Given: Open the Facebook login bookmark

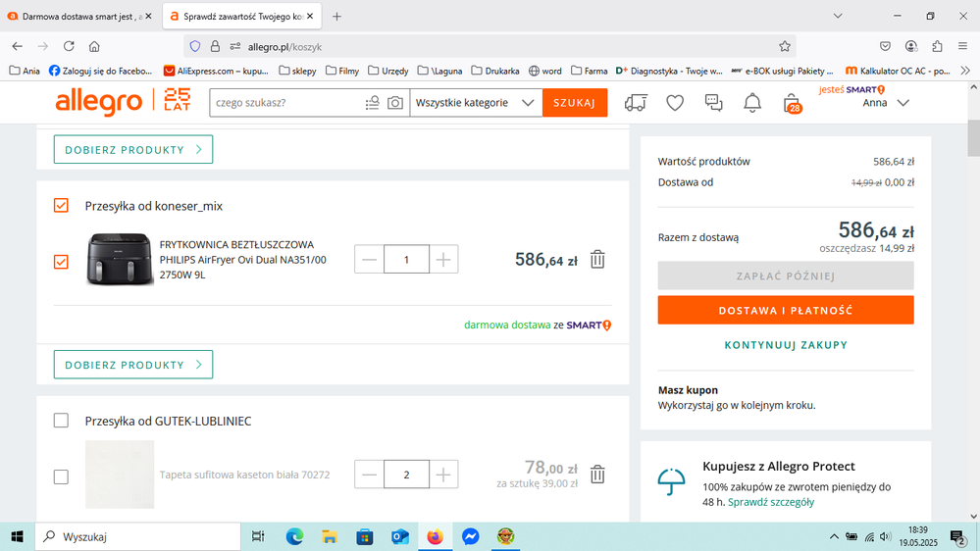Looking at the screenshot, I should tap(101, 71).
